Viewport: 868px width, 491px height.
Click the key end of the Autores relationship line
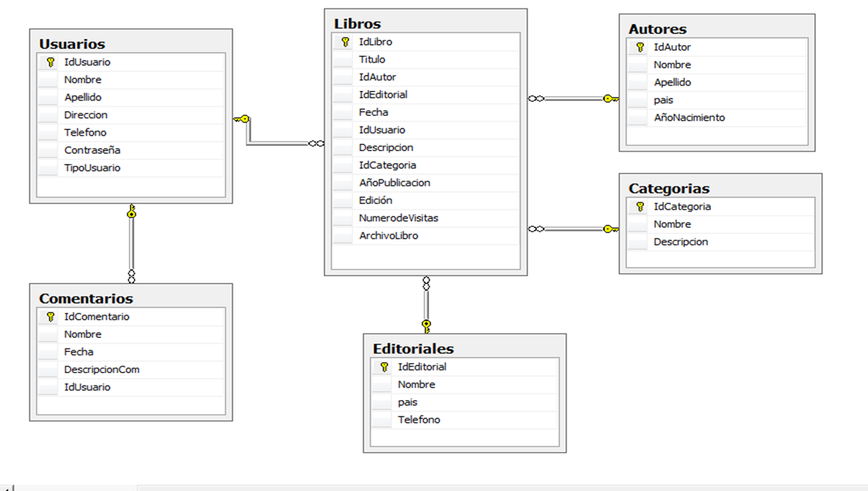pyautogui.click(x=610, y=98)
